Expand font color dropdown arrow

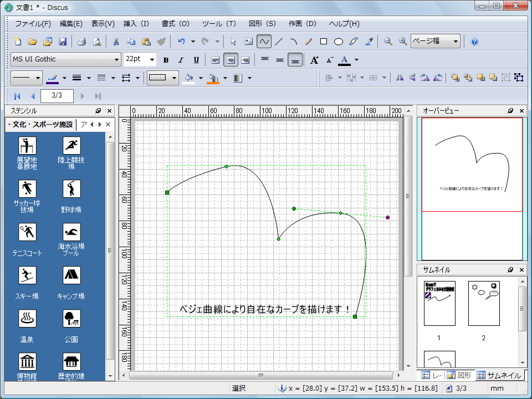point(356,60)
